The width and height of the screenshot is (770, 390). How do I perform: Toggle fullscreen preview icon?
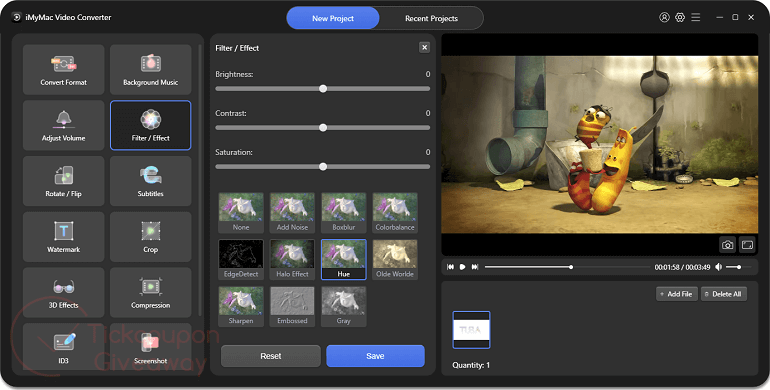click(747, 245)
